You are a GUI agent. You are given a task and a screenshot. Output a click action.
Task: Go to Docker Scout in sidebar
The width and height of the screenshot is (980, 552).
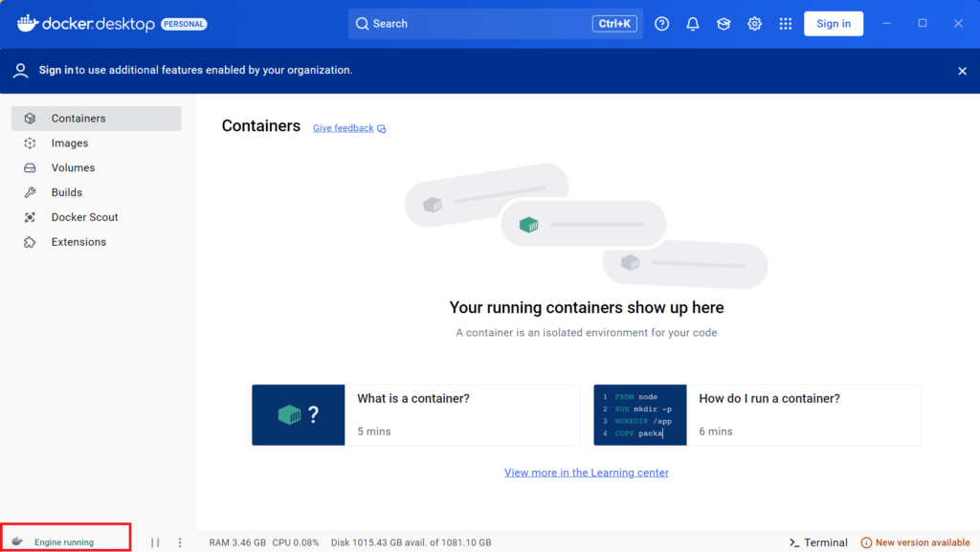84,217
